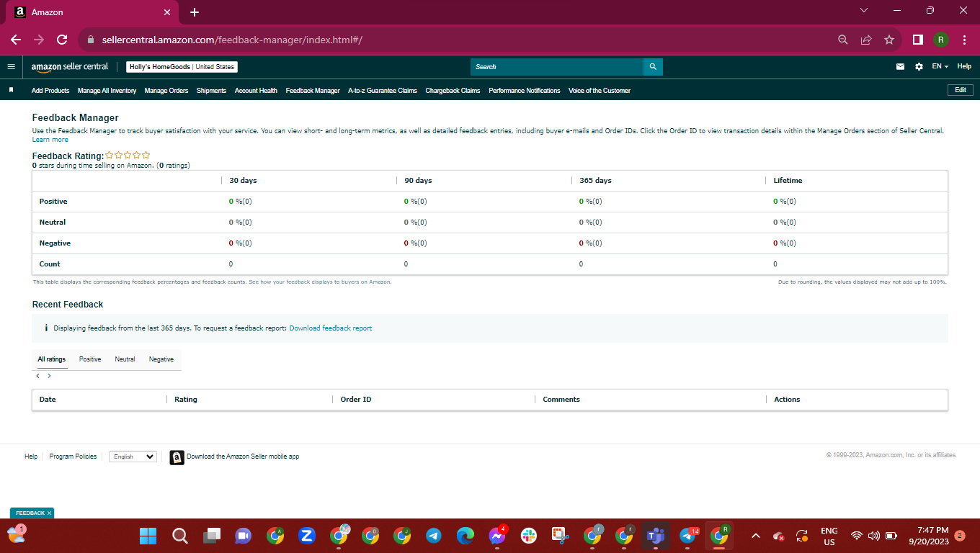Open the settings gear icon

[x=919, y=66]
